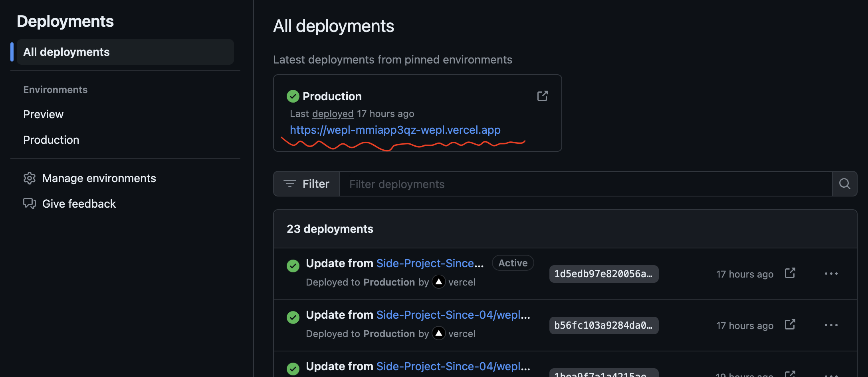Click 'Environments' sidebar heading
The image size is (868, 377).
(55, 89)
